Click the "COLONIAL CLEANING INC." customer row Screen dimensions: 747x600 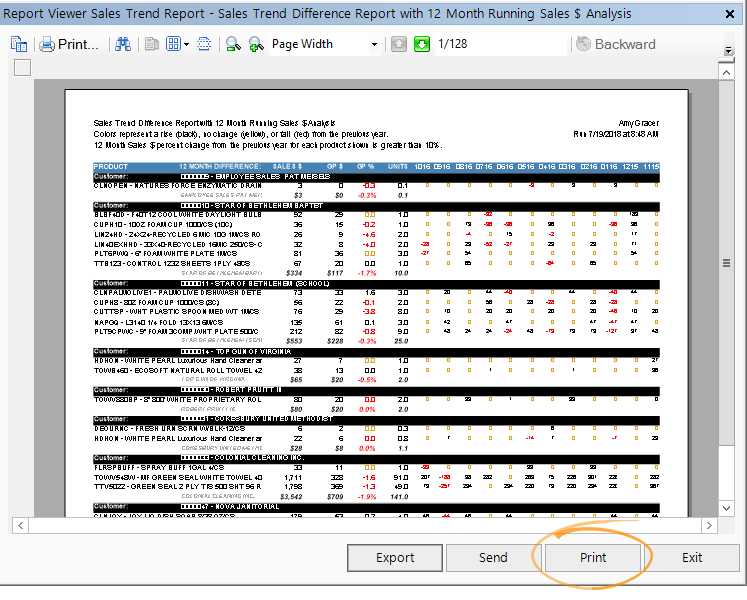pos(376,458)
